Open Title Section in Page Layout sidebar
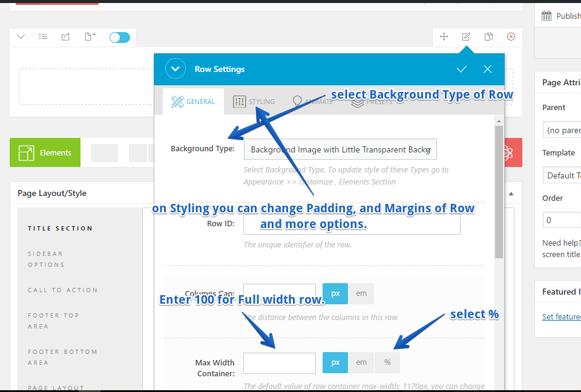Screen dimensions: 581x392 [60, 229]
